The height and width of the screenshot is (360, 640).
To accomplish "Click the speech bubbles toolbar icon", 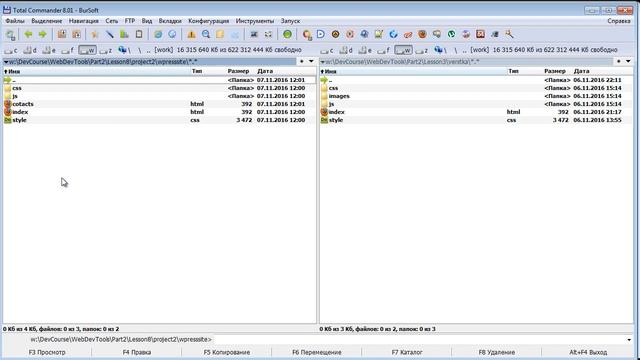I will [x=437, y=34].
